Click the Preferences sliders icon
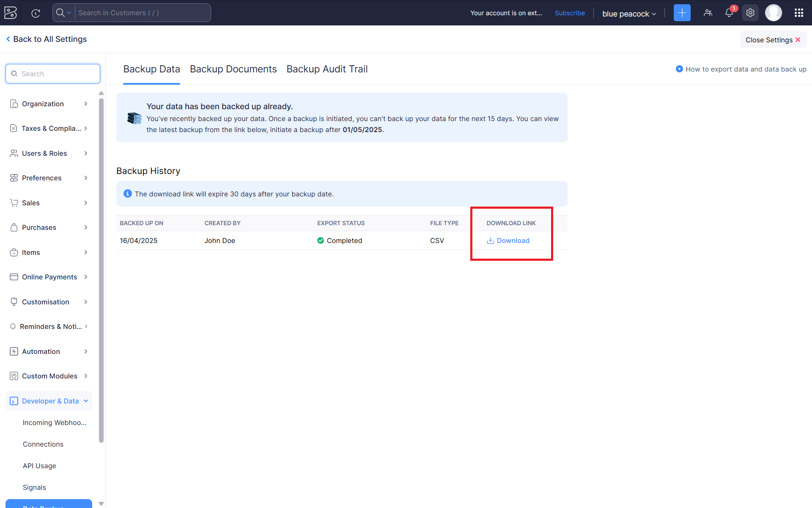Screen dimensions: 812x508 coord(14,178)
